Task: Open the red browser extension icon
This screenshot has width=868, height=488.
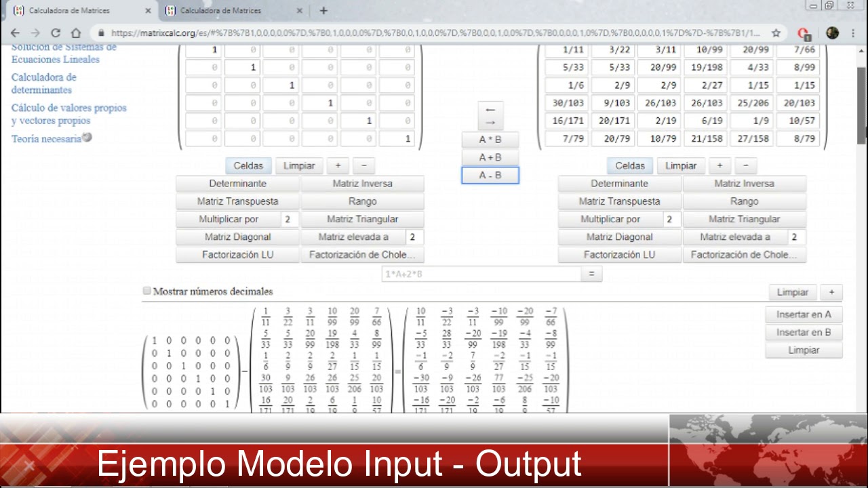Action: 804,33
